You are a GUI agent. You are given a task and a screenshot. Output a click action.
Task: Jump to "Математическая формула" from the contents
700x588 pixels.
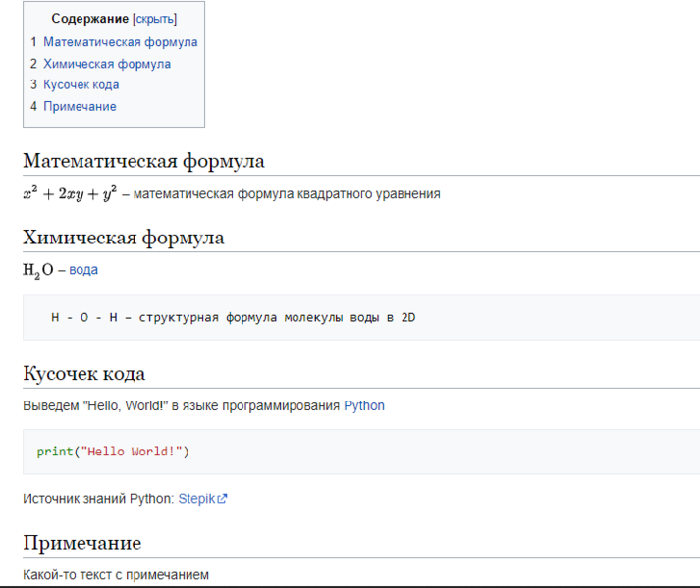pos(120,42)
